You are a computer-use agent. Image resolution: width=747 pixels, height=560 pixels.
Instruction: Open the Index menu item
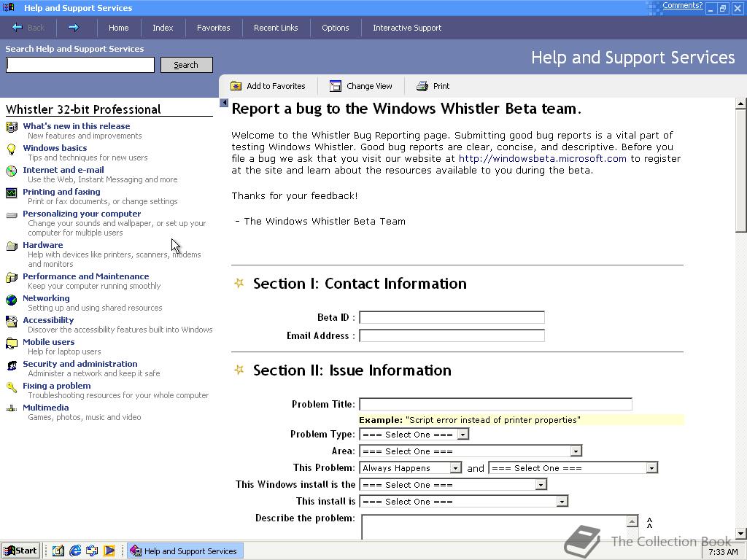point(163,28)
